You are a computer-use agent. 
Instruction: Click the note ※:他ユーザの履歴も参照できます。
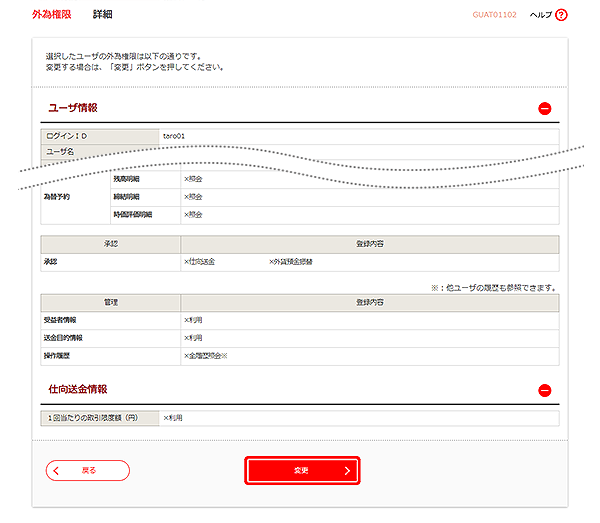tap(494, 288)
